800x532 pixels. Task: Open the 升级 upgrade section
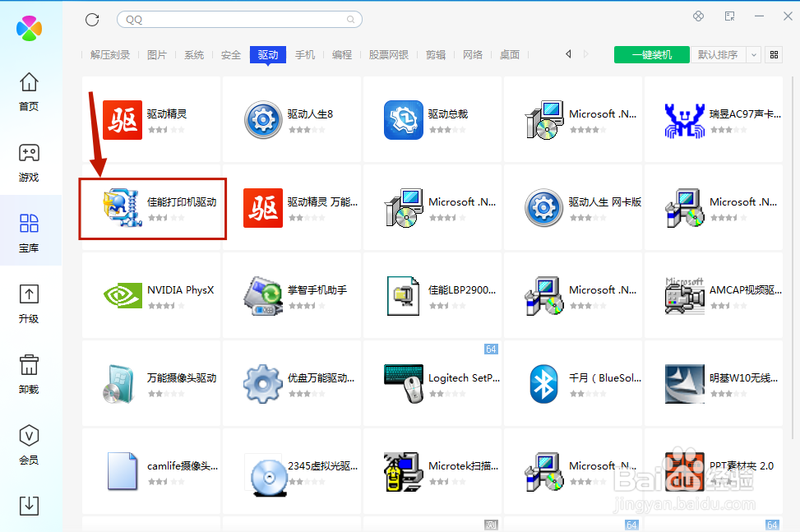coord(29,304)
